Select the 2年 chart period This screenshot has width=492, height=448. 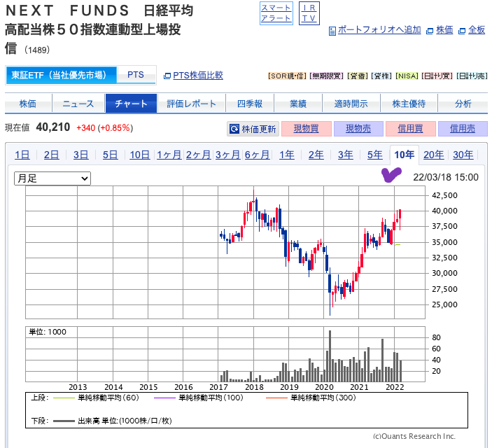tap(316, 155)
